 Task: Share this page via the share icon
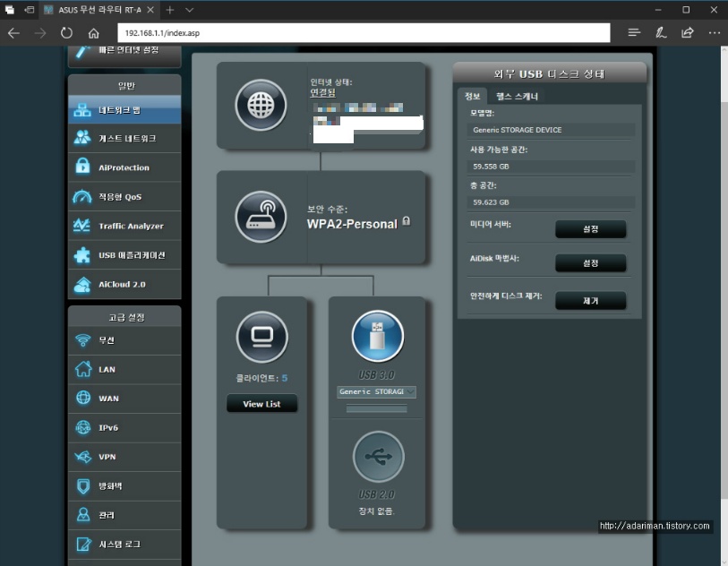688,32
